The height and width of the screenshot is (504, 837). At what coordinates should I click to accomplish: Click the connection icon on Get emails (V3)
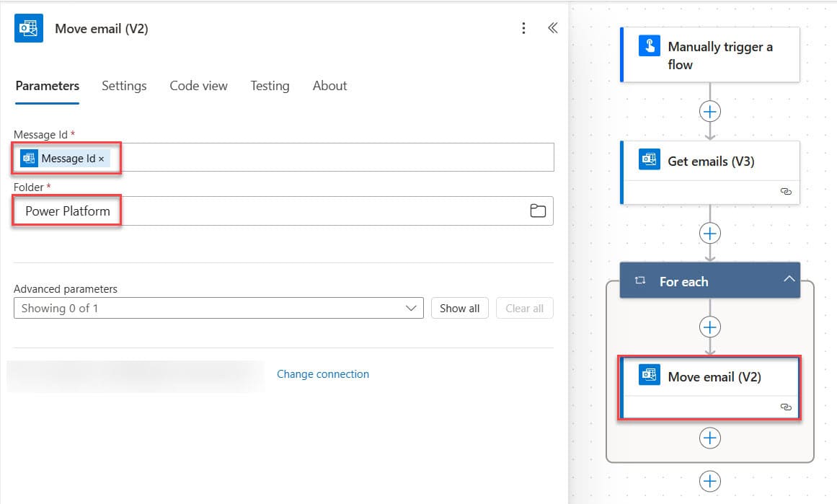(785, 191)
